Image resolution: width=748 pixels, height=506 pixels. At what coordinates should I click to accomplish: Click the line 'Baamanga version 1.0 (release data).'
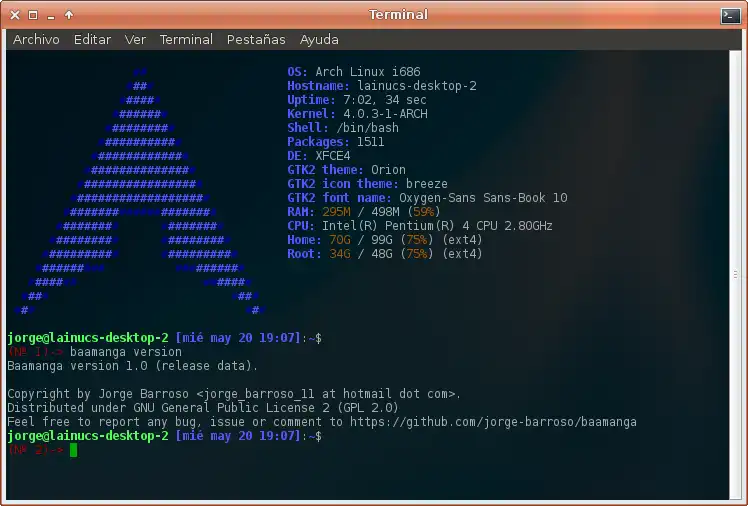[133, 366]
